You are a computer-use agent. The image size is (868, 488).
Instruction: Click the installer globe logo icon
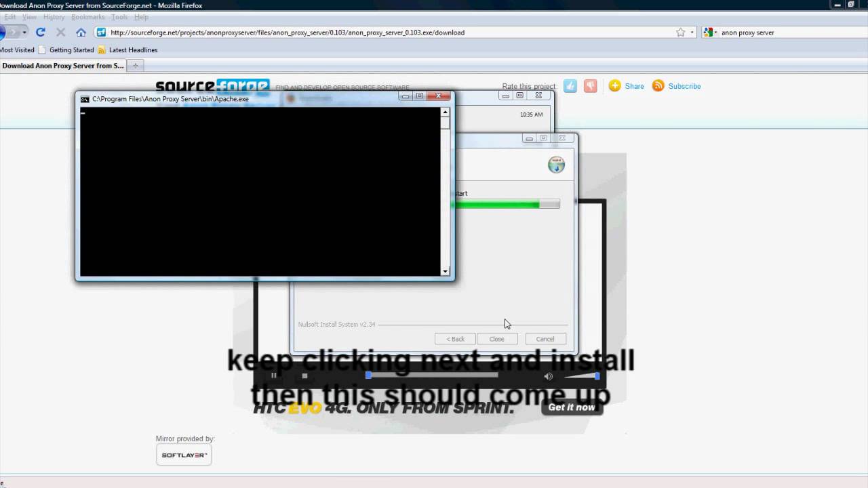click(x=556, y=165)
